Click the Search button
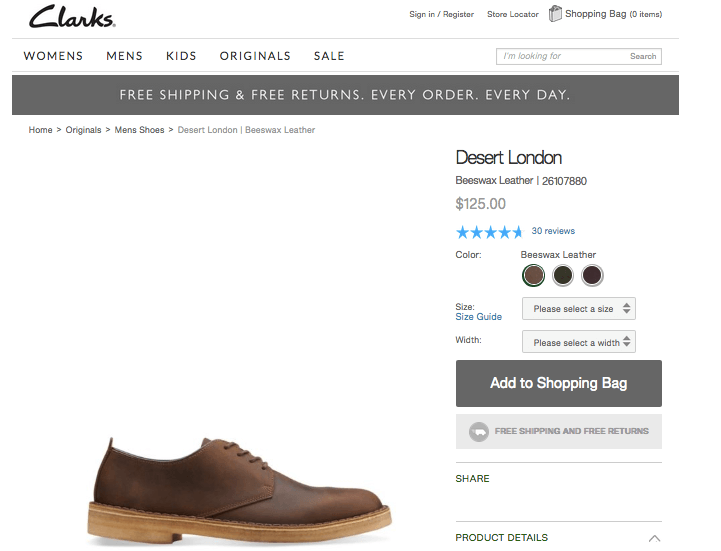Screen dimensions: 721x551 click(x=643, y=57)
